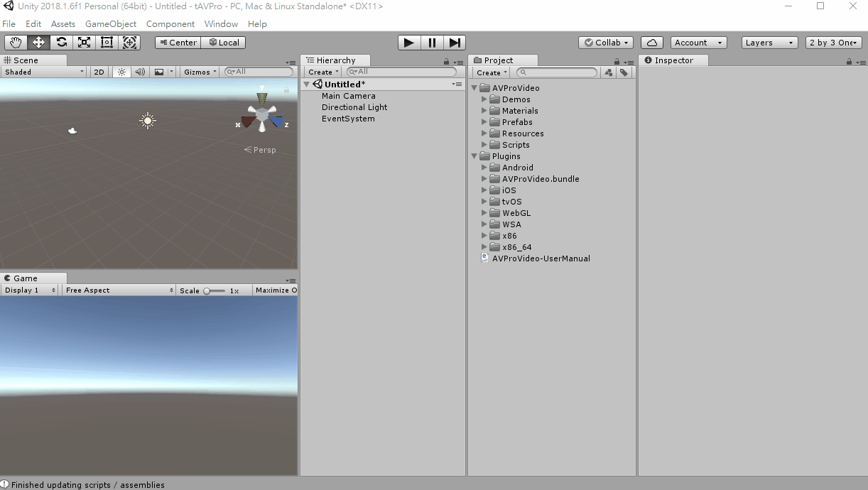Open the Free Aspect dropdown
The image size is (868, 490).
tap(119, 290)
